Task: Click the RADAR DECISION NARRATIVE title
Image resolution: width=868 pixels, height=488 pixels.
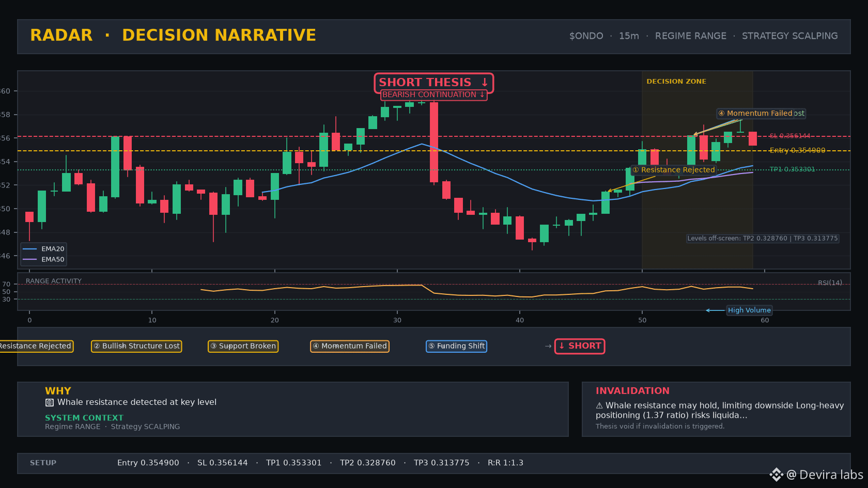Action: (173, 35)
